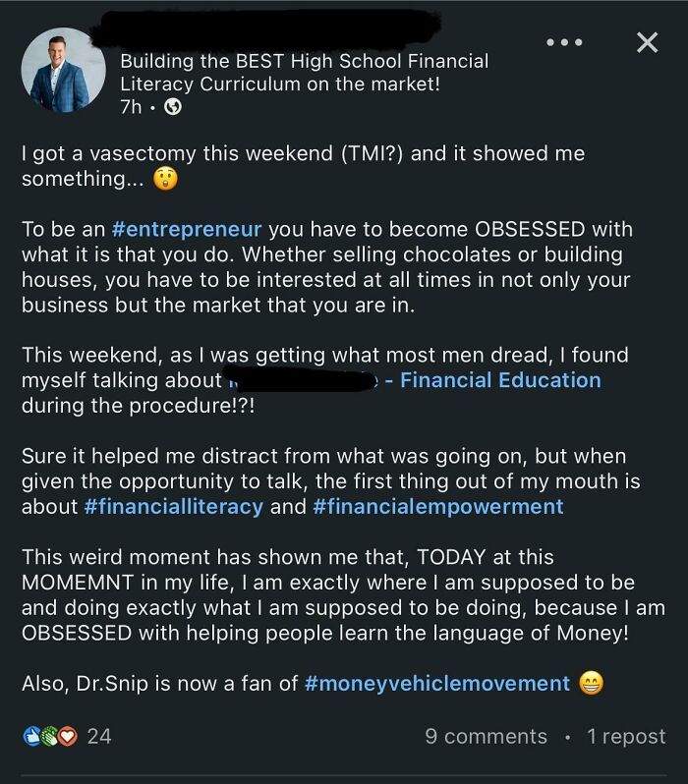Click the red heart love reaction icon
Image resolution: width=688 pixels, height=784 pixels.
[x=67, y=736]
